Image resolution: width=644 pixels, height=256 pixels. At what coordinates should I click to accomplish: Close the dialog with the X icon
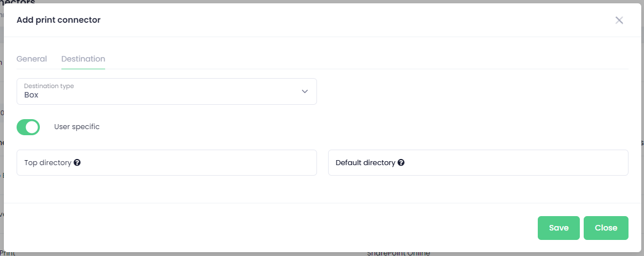[619, 20]
